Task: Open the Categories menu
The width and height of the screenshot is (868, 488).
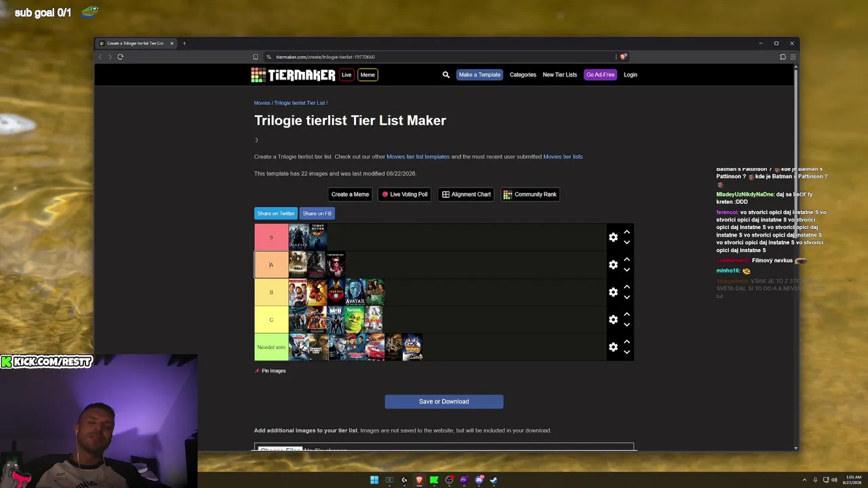Action: pyautogui.click(x=523, y=75)
